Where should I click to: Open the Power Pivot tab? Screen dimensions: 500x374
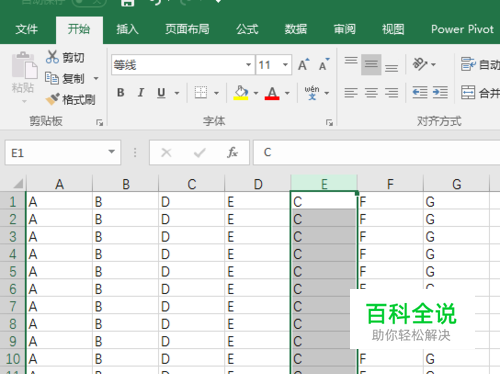462,29
